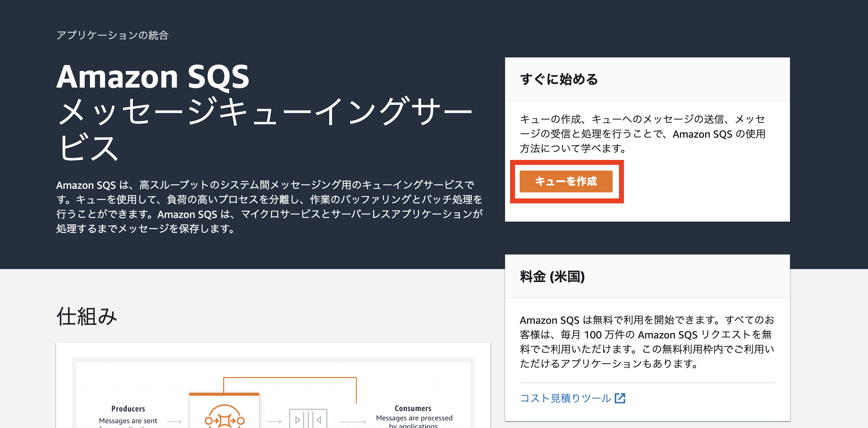This screenshot has height=428, width=868.
Task: Select the アプリケーションの統合 breadcrumb link
Action: (x=113, y=36)
